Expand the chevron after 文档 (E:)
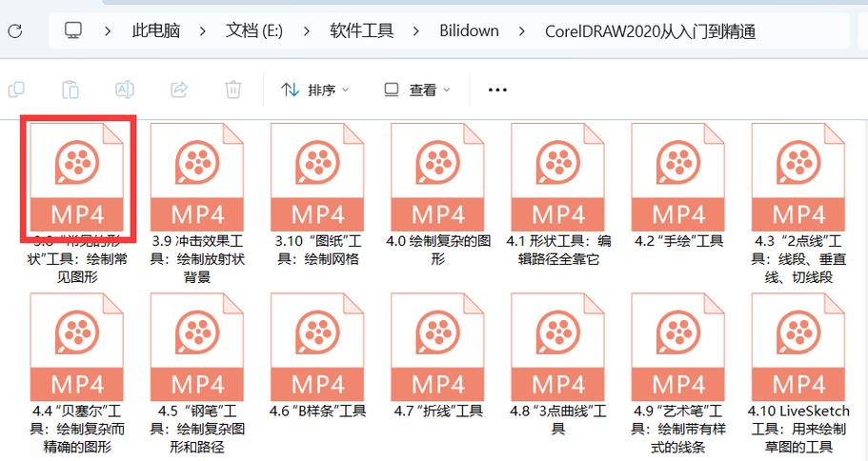The height and width of the screenshot is (461, 868). pos(306,31)
